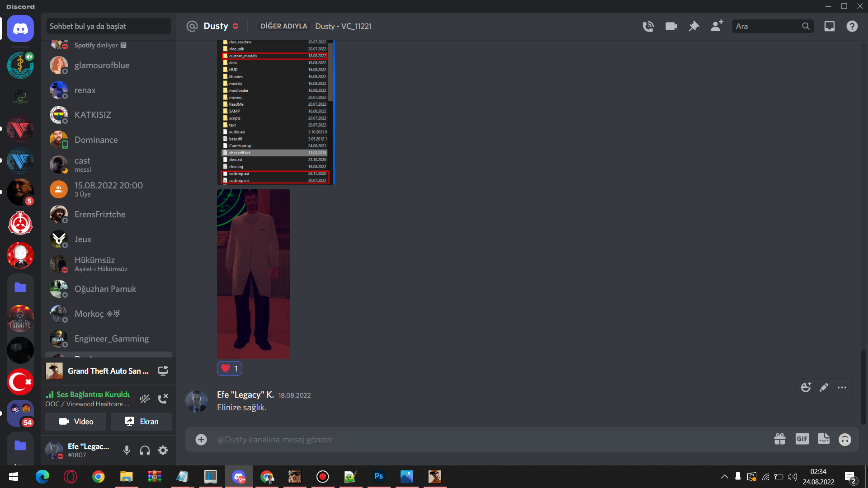
Task: Open the GIF picker
Action: pos(802,439)
